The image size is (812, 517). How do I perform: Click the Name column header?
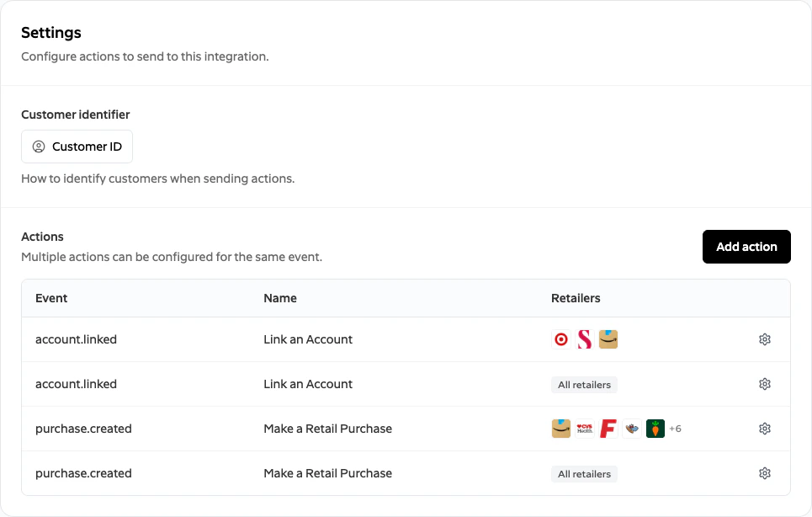(280, 298)
